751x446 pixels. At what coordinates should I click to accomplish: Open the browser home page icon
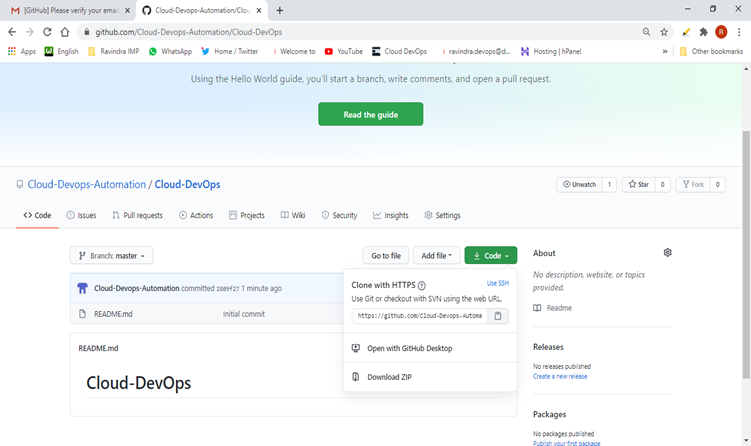[x=65, y=32]
